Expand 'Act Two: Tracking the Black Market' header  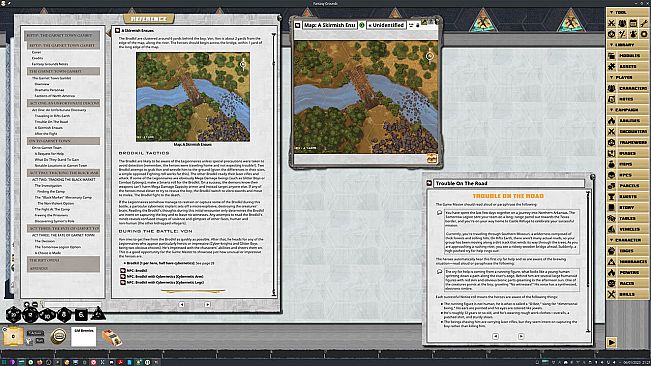[64, 172]
